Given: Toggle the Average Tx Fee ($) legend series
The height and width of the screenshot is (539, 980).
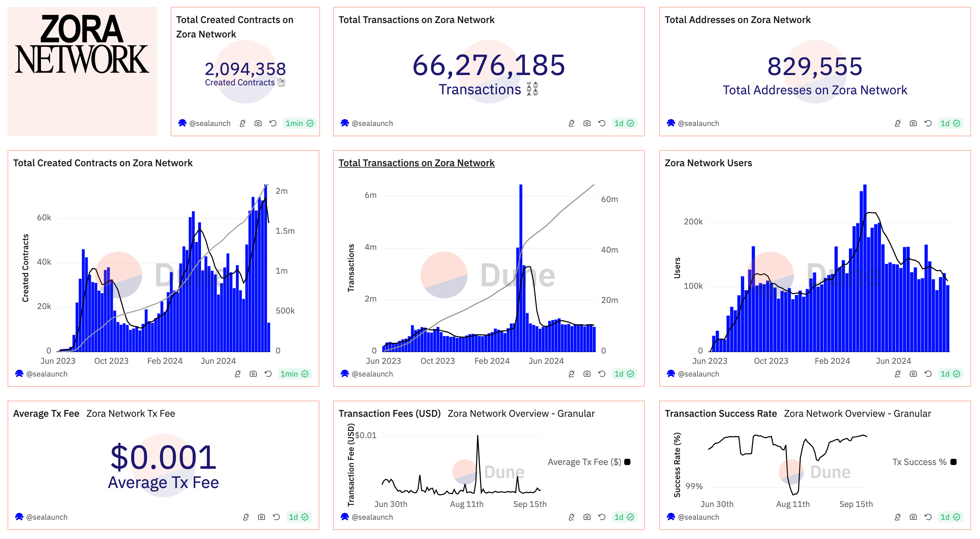Looking at the screenshot, I should pyautogui.click(x=584, y=462).
